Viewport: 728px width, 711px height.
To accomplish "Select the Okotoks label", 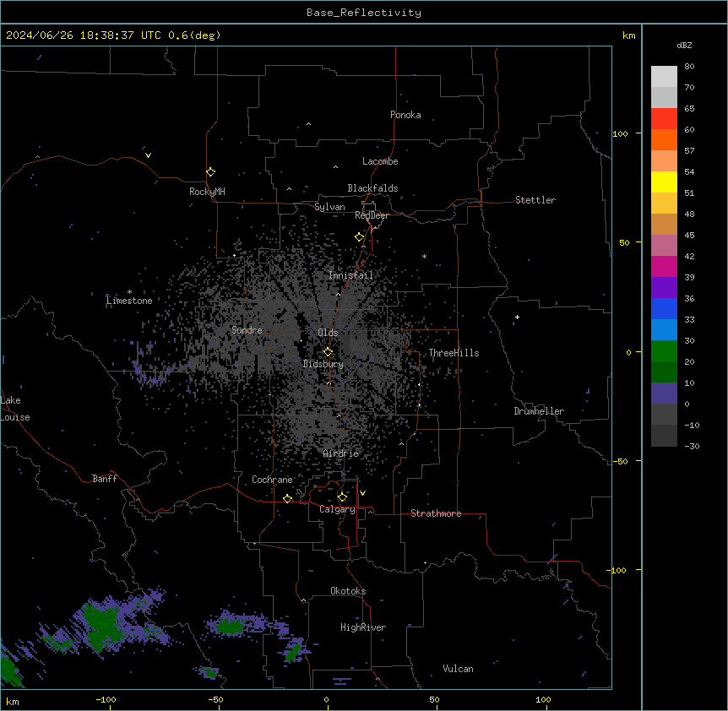I will coord(348,591).
